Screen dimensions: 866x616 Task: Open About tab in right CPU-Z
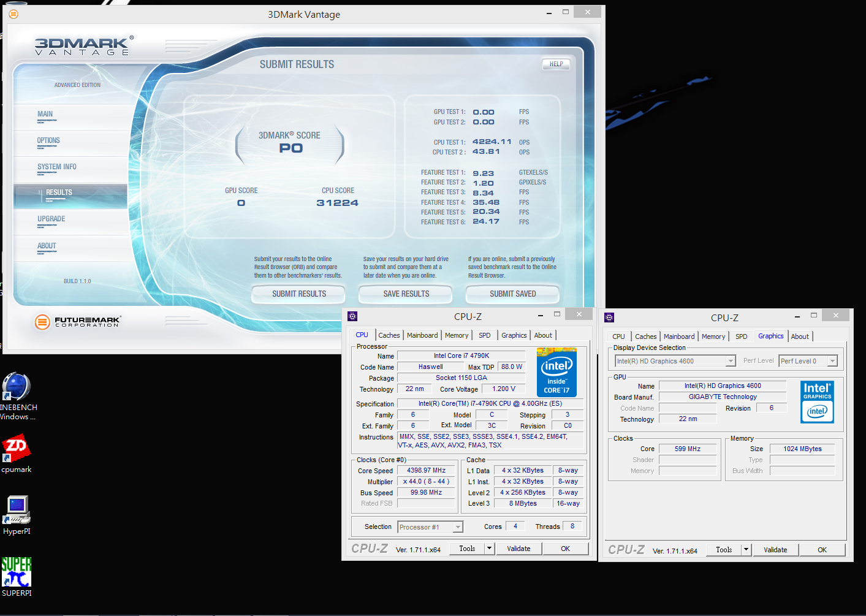point(800,337)
